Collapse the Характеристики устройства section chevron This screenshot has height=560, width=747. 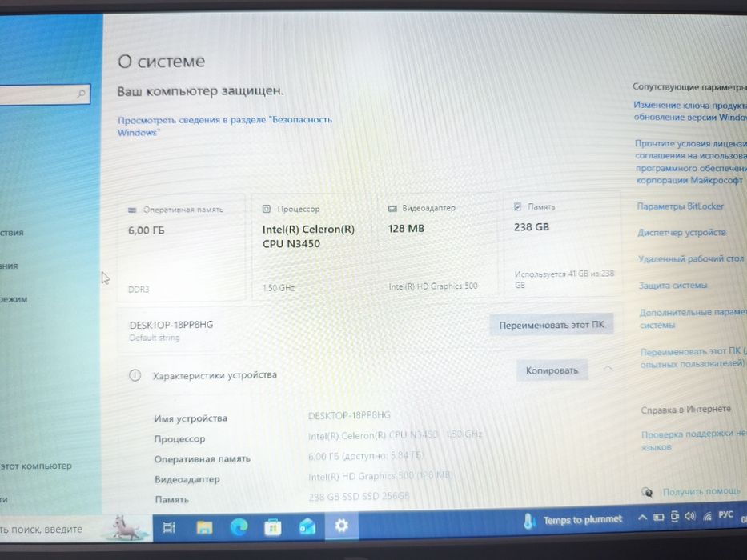[x=608, y=369]
